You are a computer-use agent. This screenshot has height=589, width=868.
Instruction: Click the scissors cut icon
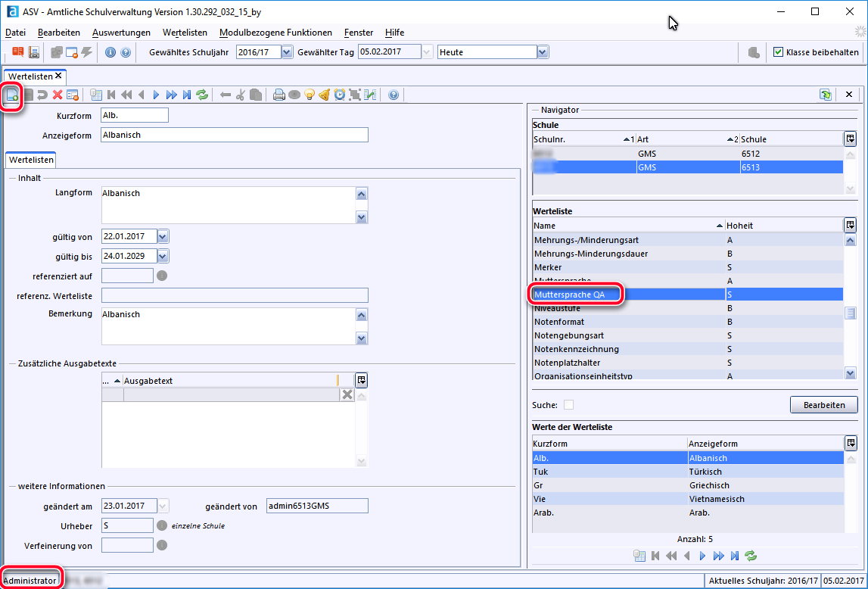point(240,95)
